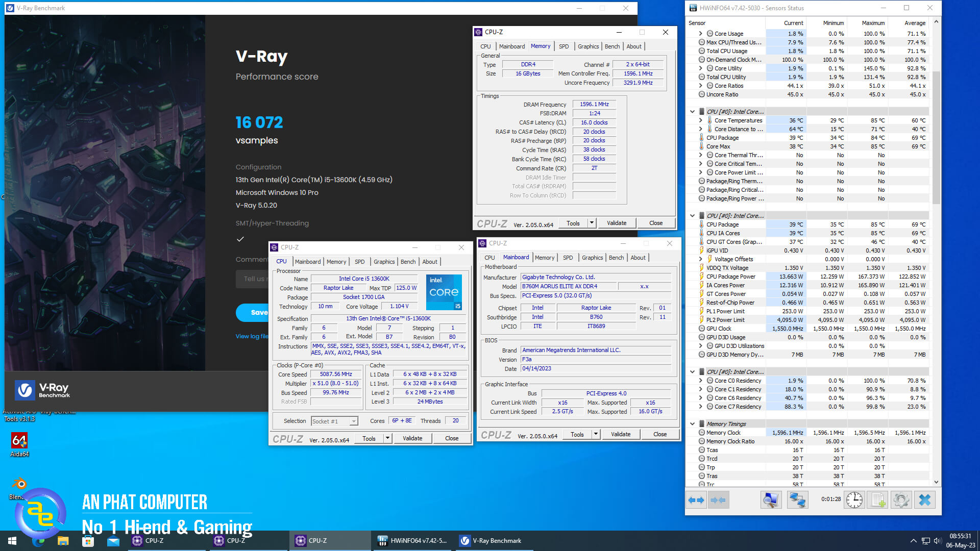Open the Windows Start menu

pos(12,541)
